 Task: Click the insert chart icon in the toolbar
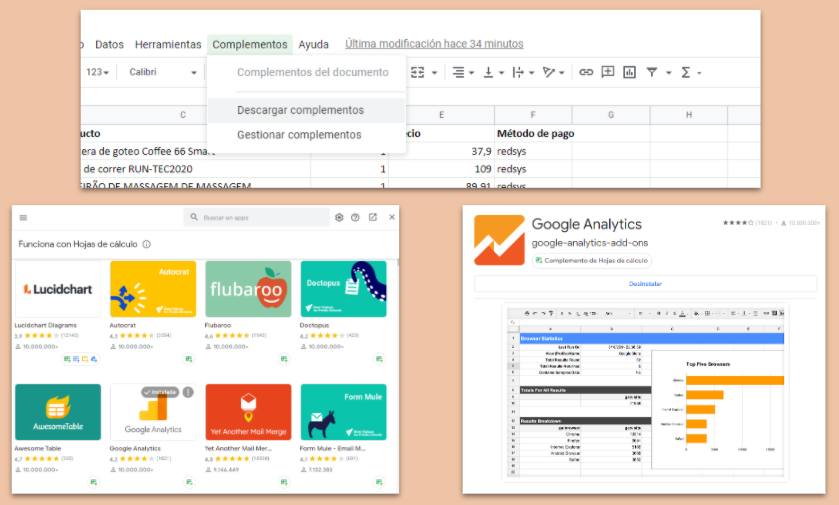point(629,72)
